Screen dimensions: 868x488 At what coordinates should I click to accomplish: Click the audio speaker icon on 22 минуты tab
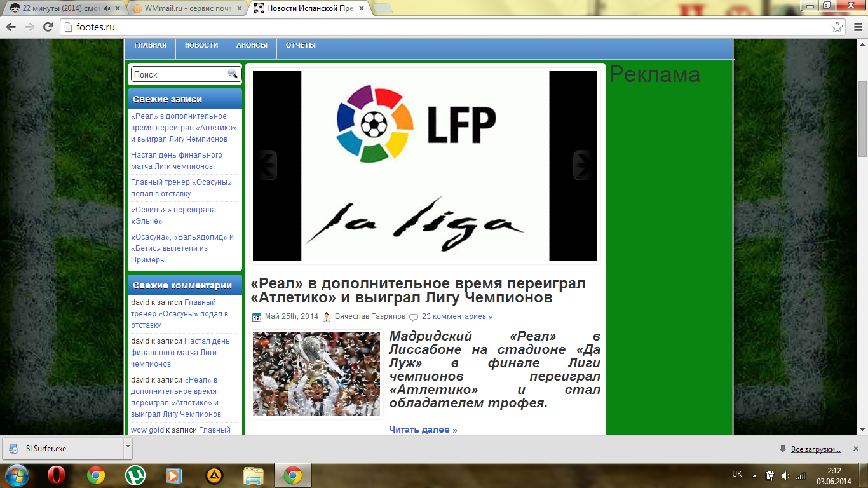point(107,8)
